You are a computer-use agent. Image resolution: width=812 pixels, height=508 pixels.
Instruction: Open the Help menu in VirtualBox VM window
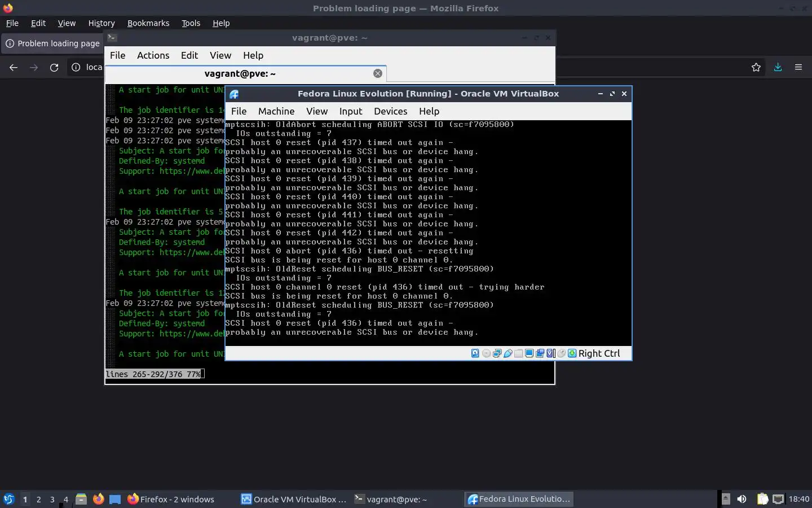pyautogui.click(x=429, y=111)
